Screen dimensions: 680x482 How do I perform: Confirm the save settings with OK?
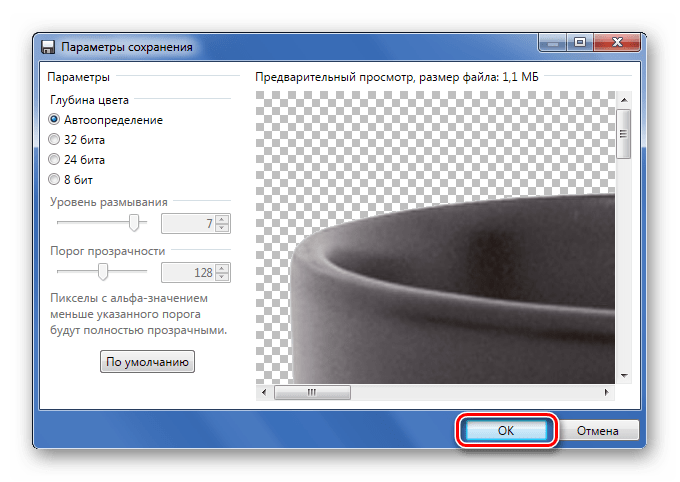point(506,430)
